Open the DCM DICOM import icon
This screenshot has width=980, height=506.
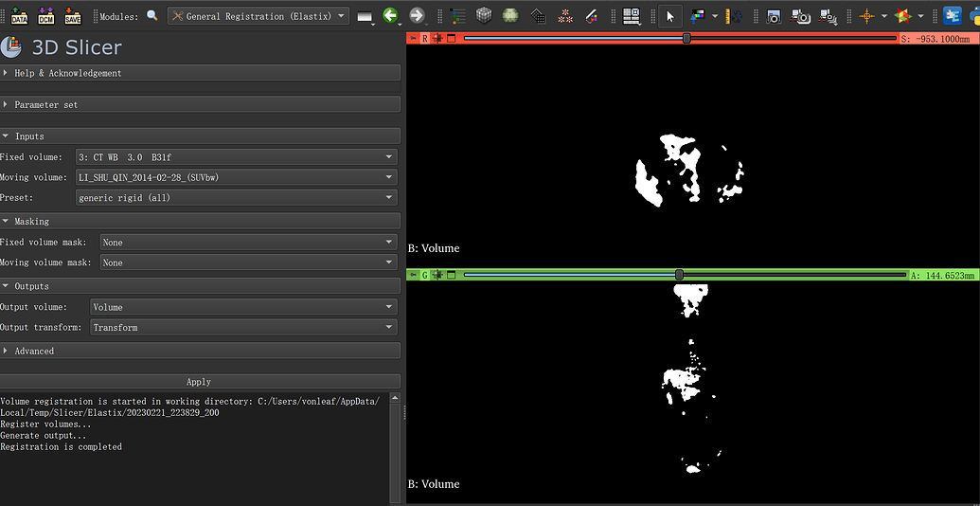pyautogui.click(x=45, y=16)
